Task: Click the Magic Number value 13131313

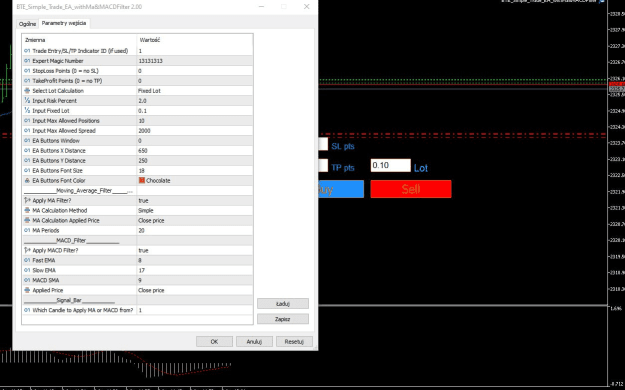Action: (x=195, y=61)
